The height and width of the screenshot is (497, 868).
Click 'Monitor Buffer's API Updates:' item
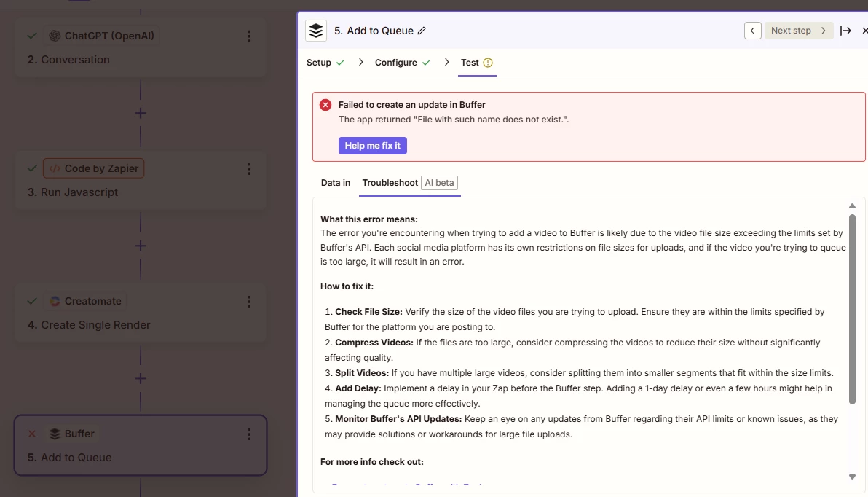[398, 419]
